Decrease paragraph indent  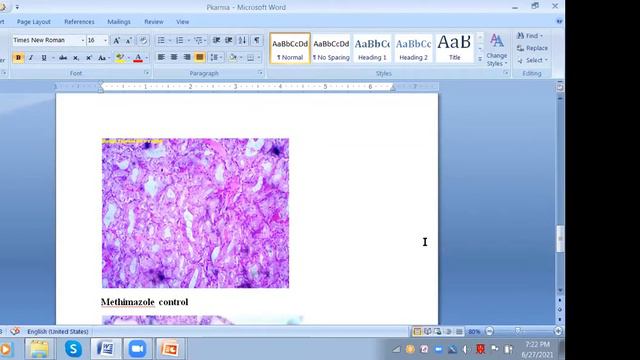point(216,40)
